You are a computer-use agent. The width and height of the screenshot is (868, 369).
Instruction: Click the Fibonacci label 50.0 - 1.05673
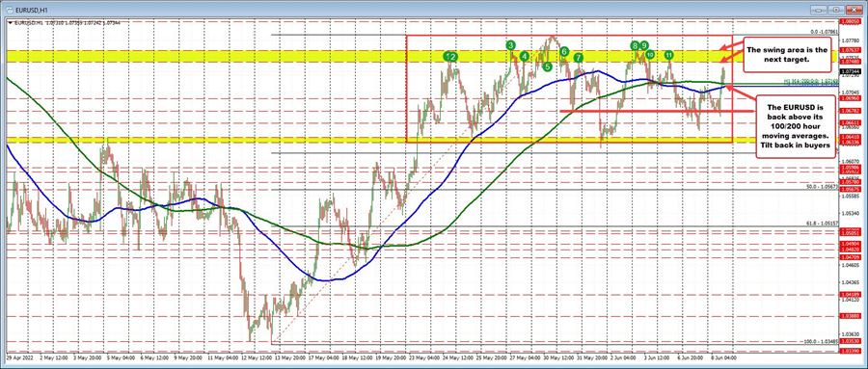tap(822, 187)
